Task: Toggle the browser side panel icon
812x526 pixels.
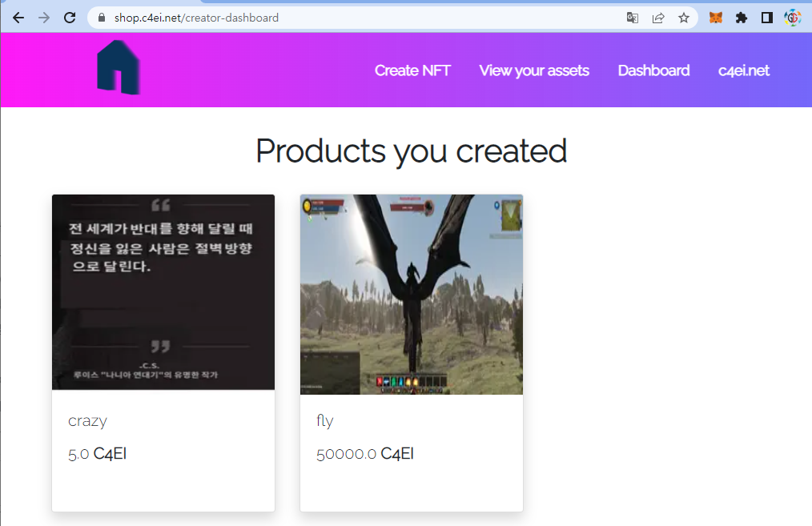Action: click(x=767, y=18)
